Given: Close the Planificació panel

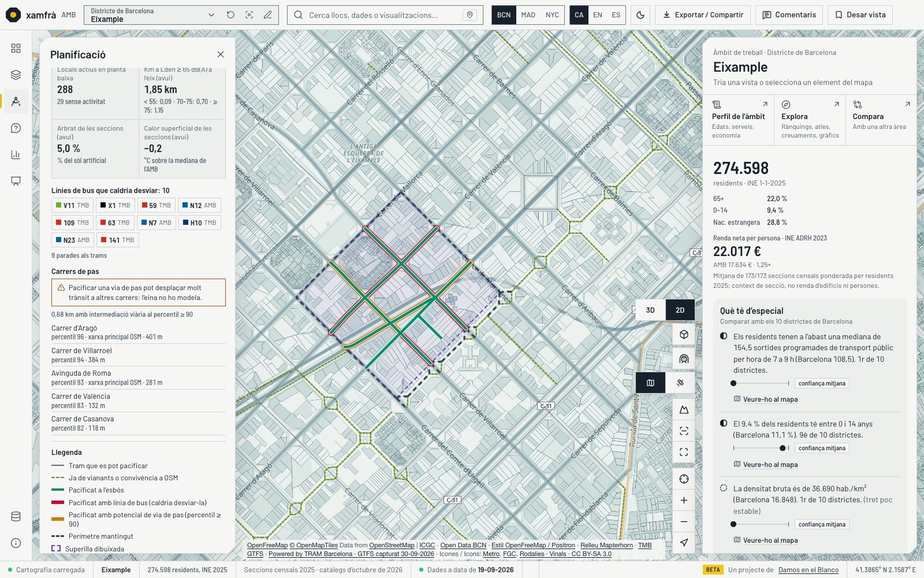Looking at the screenshot, I should coord(220,54).
